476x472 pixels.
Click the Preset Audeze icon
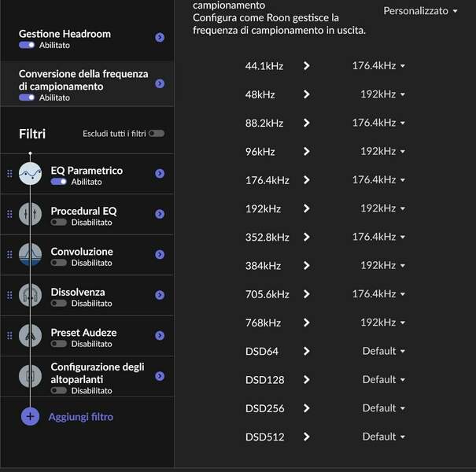click(30, 336)
